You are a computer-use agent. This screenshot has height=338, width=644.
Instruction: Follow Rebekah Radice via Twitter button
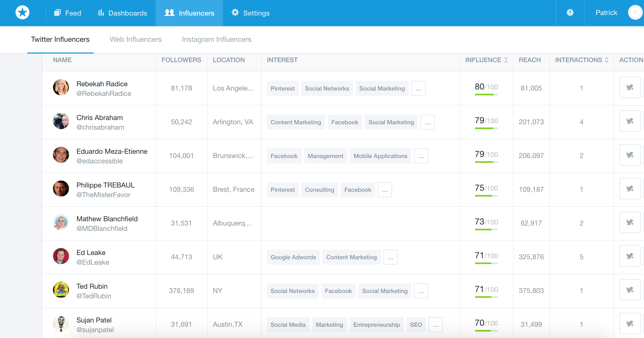[x=630, y=88]
